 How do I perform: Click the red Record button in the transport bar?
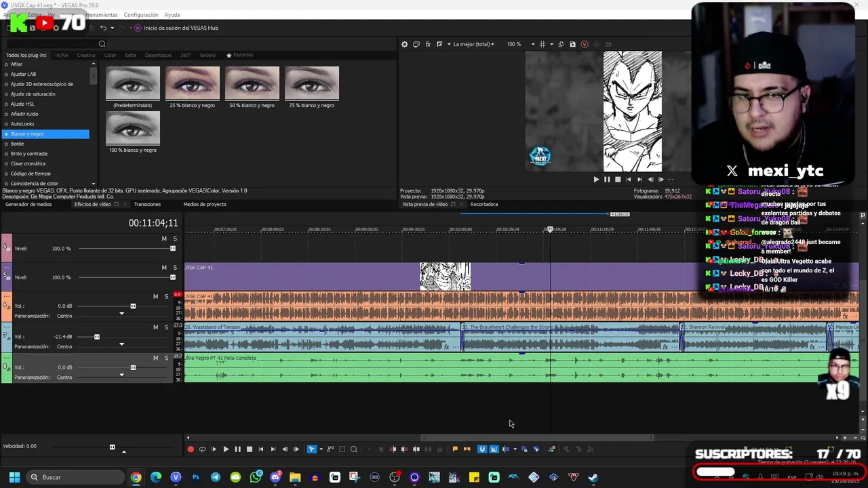191,449
